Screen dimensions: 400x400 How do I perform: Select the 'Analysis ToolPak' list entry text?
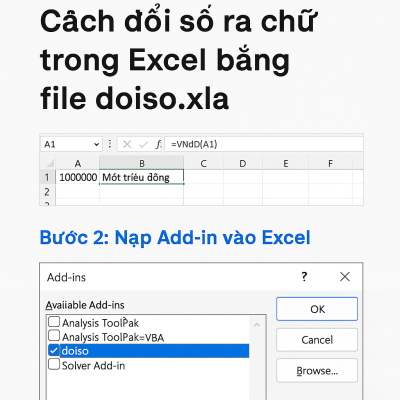click(x=100, y=323)
